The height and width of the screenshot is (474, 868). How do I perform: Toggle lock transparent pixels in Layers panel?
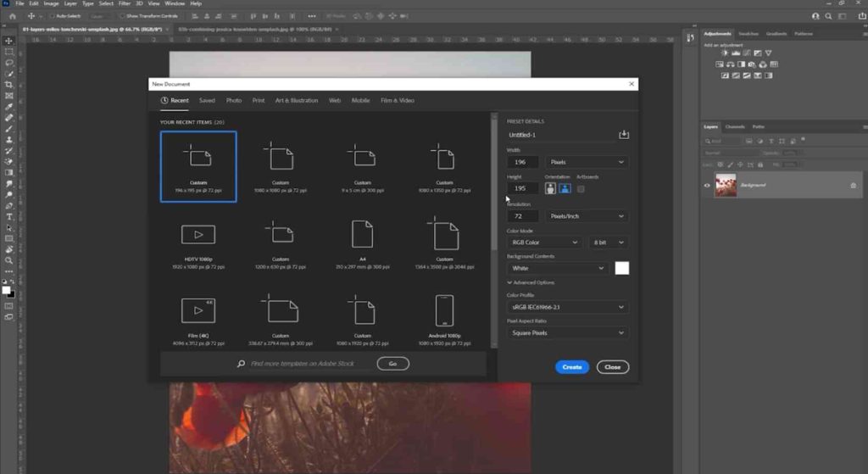point(721,165)
